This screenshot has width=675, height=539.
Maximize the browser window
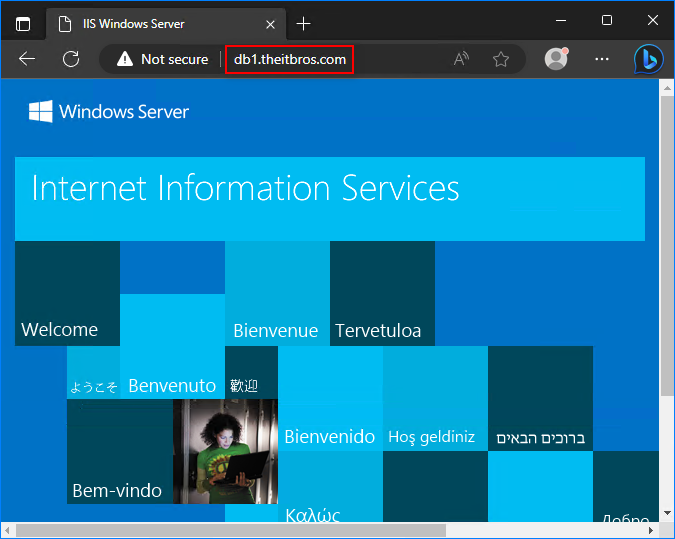(x=607, y=20)
